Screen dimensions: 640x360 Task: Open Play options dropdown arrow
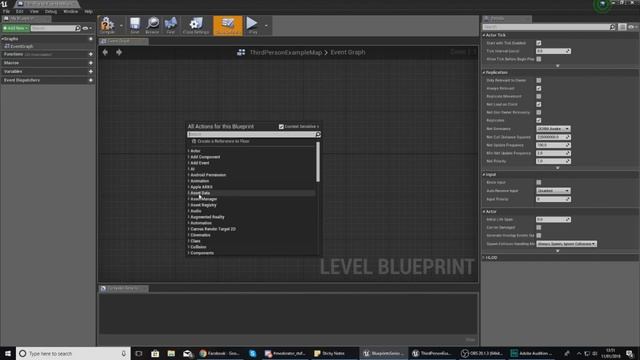click(266, 26)
